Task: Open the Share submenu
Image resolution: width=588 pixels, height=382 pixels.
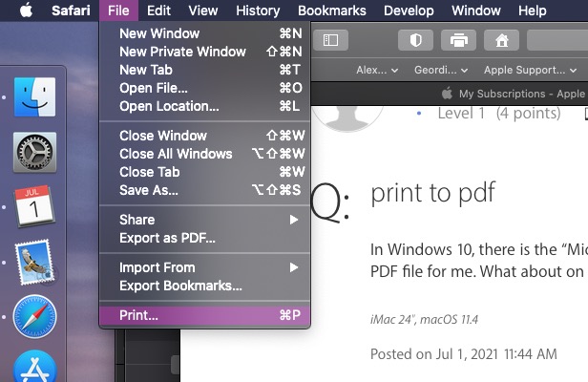Action: click(x=205, y=220)
